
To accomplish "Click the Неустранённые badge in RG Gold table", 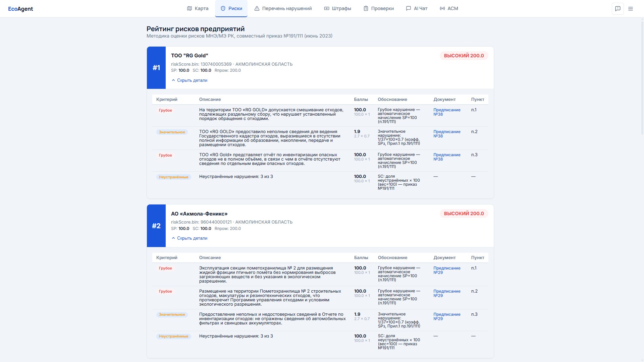I will (x=173, y=177).
